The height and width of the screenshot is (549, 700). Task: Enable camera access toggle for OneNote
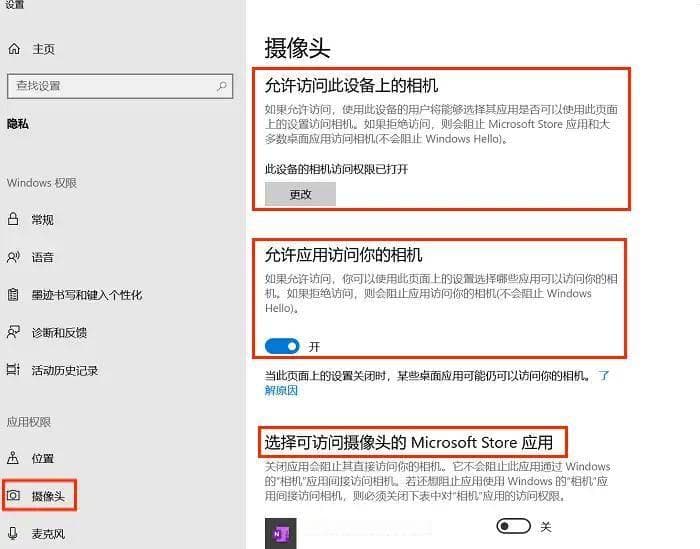513,526
